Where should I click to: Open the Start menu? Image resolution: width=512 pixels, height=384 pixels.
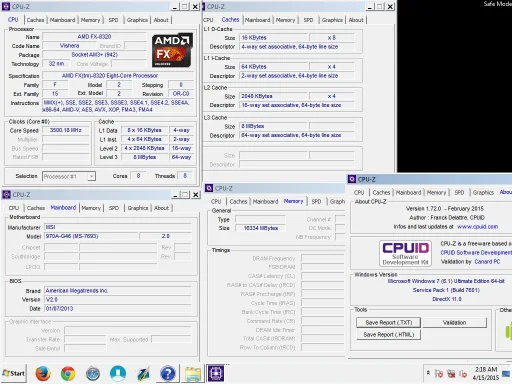(x=13, y=373)
